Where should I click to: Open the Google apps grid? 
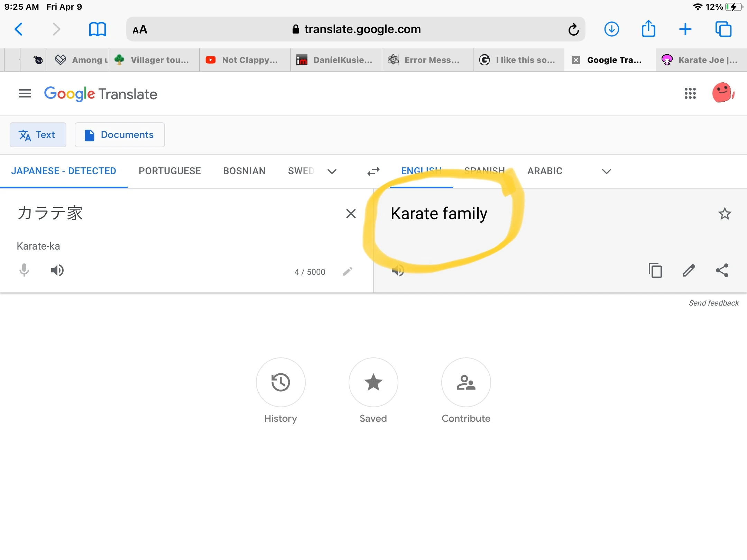point(690,93)
